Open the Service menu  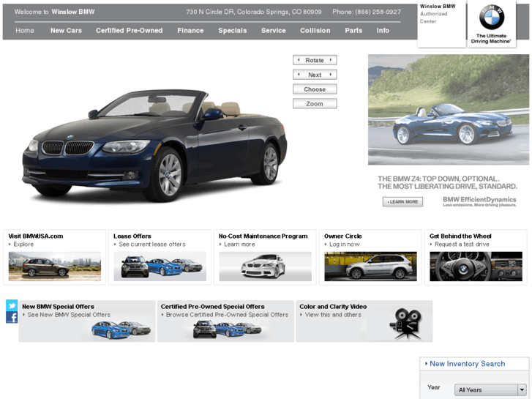pyautogui.click(x=274, y=31)
